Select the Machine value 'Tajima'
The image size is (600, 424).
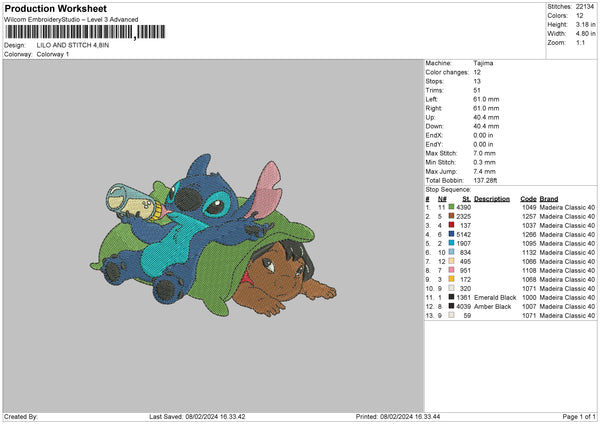coord(483,63)
